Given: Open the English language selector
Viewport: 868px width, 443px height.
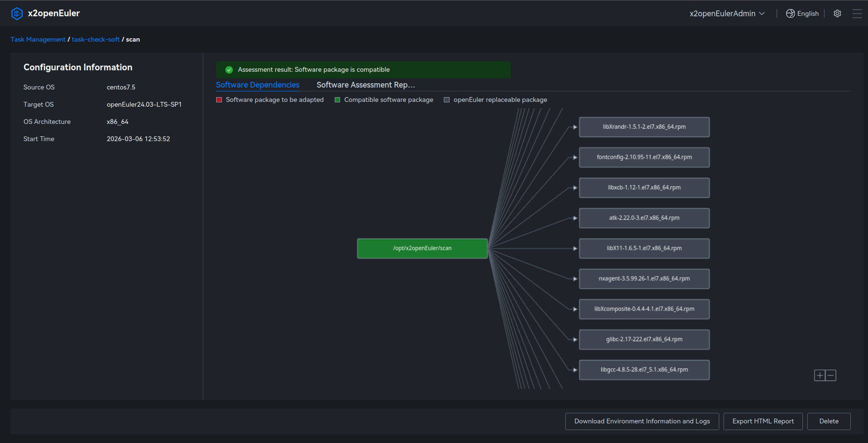Looking at the screenshot, I should tap(807, 13).
